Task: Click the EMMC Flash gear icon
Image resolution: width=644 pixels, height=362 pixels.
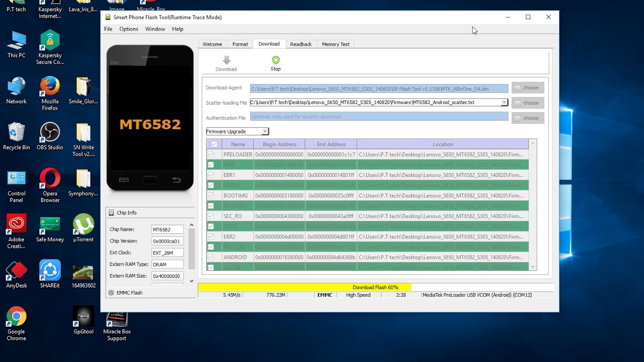Action: point(111,293)
